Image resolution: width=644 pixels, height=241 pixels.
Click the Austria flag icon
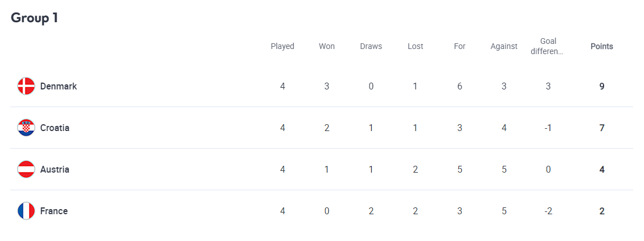26,170
